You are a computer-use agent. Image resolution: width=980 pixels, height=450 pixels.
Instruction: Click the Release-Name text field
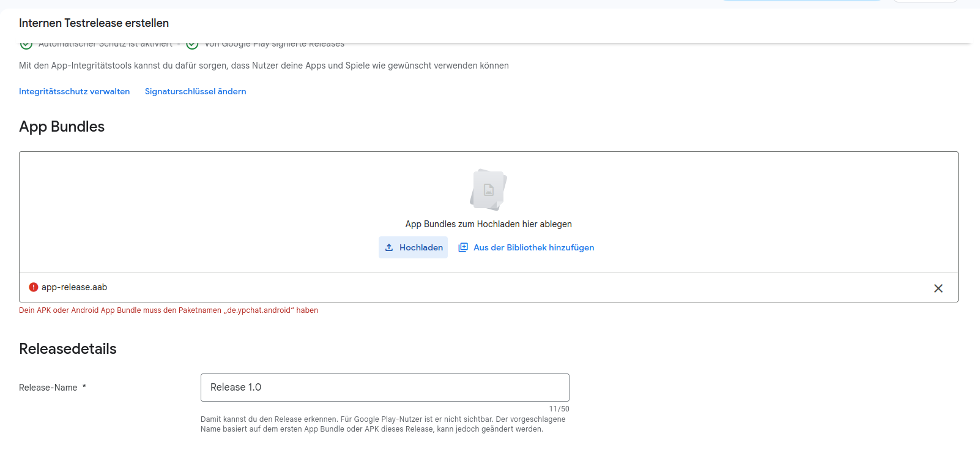385,388
